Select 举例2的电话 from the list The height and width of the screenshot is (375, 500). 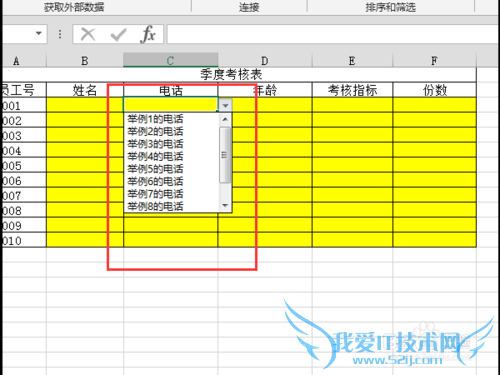155,131
